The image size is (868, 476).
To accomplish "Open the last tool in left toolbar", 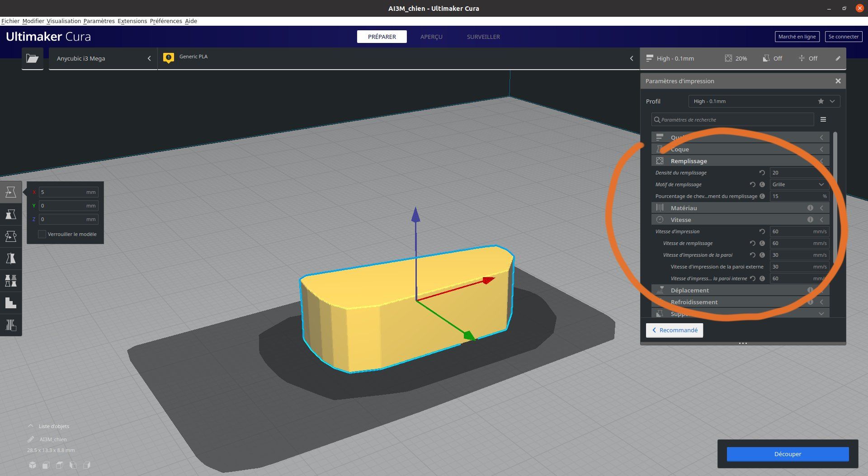I will click(11, 325).
